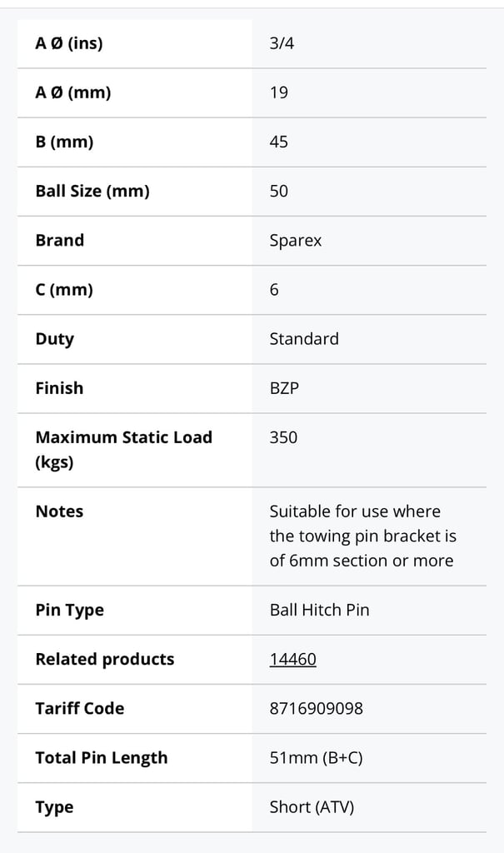
Task: Select the Brand value Sparex
Action: click(x=296, y=241)
